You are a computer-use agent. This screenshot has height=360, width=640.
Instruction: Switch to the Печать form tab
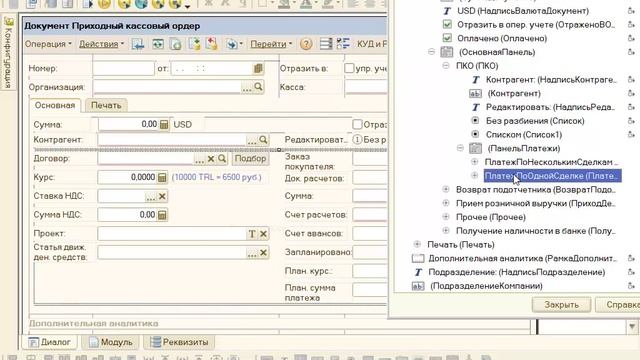pyautogui.click(x=106, y=105)
